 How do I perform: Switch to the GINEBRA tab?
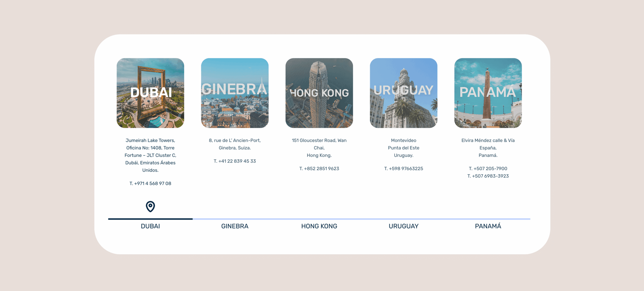234,226
